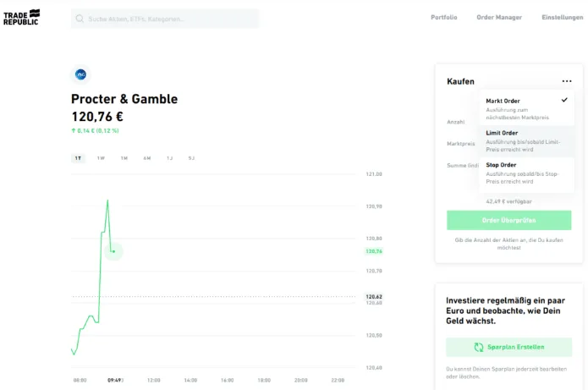Show the 6M chart range
The width and height of the screenshot is (588, 390).
[x=146, y=158]
